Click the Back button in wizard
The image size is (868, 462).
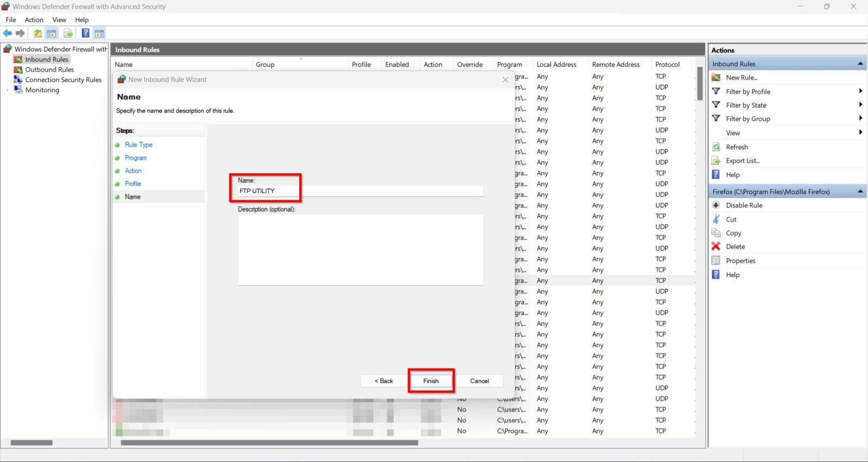tap(384, 381)
